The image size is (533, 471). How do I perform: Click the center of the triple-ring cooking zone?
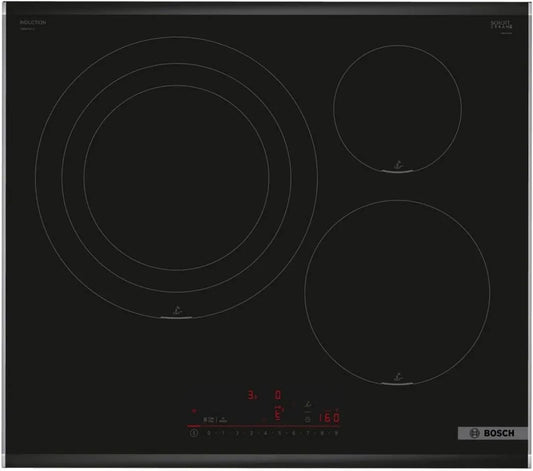[177, 177]
